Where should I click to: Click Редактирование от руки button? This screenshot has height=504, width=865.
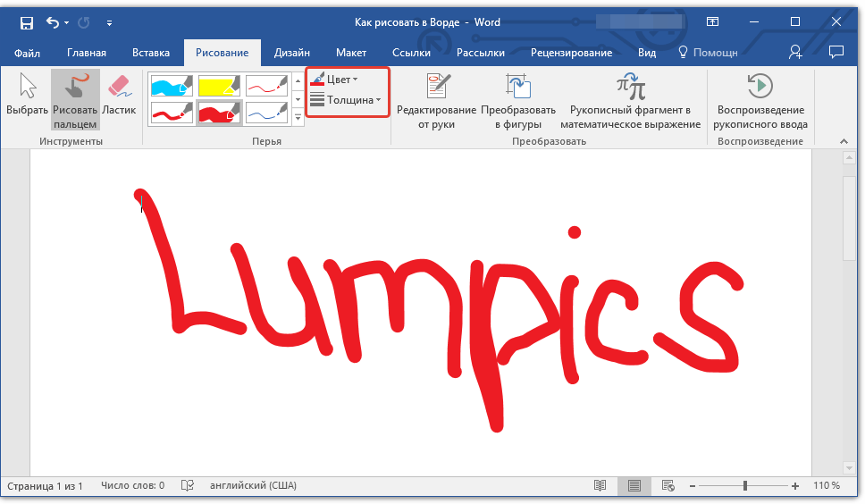(x=436, y=101)
